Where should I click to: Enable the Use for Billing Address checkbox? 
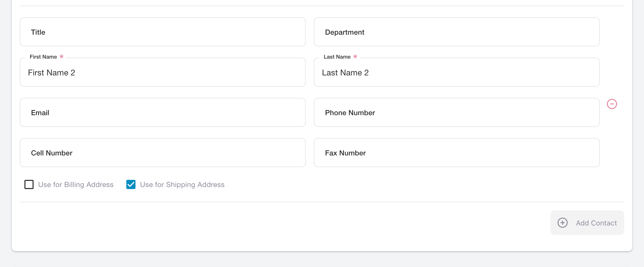(29, 184)
